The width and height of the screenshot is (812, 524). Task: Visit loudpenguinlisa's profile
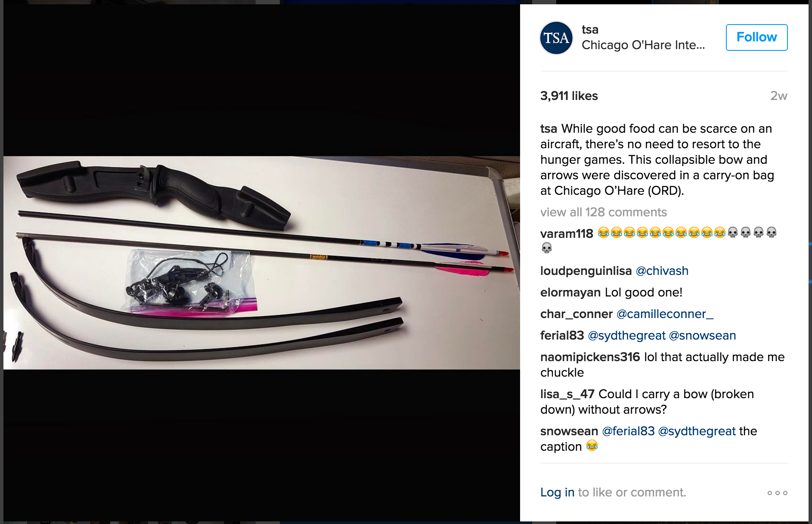tap(586, 271)
